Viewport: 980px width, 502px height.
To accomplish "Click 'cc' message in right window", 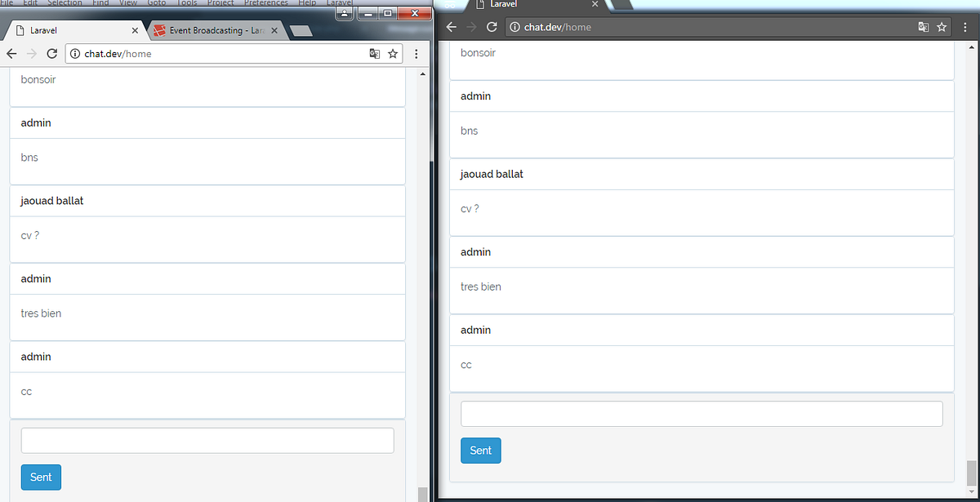I will [466, 365].
